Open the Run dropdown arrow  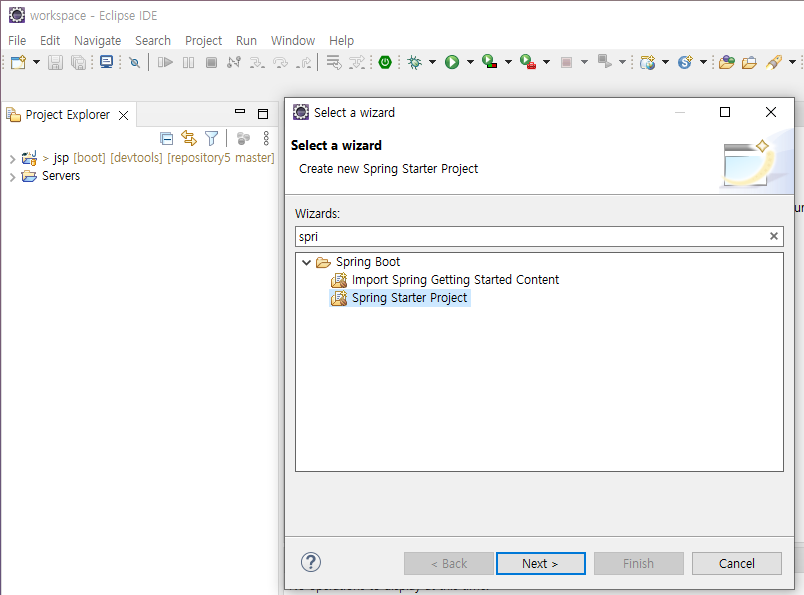pos(470,62)
